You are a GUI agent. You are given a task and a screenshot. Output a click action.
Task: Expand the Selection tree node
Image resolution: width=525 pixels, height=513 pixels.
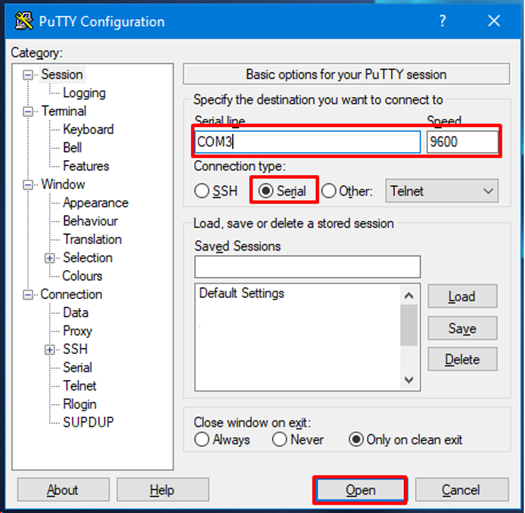coord(50,258)
